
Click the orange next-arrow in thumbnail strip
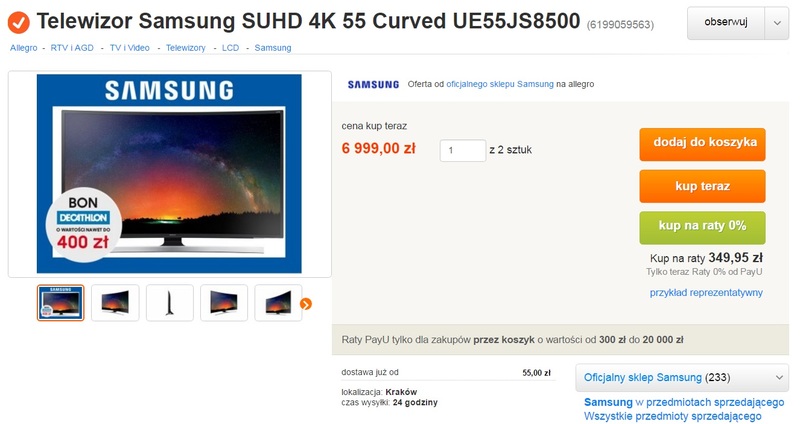(306, 304)
